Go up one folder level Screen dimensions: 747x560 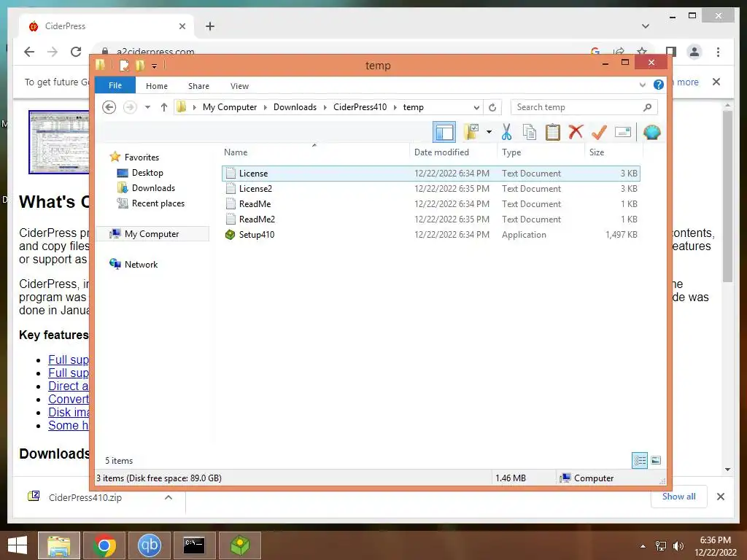pyautogui.click(x=164, y=107)
